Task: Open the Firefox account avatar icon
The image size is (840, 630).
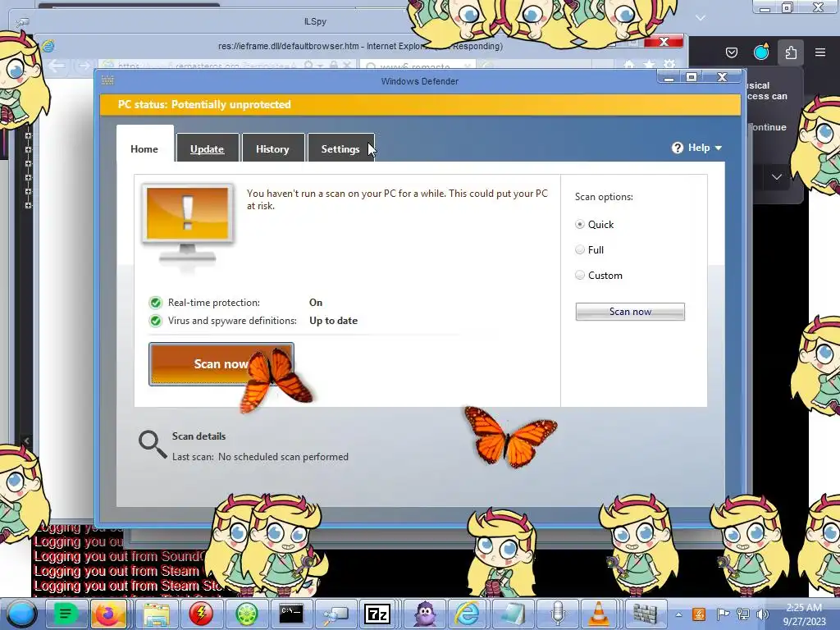Action: [761, 52]
